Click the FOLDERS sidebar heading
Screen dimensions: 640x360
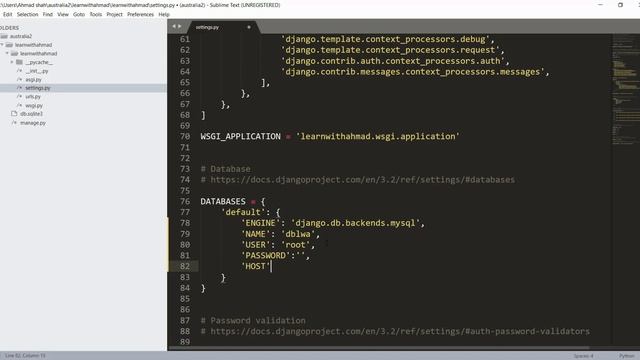tap(9, 28)
